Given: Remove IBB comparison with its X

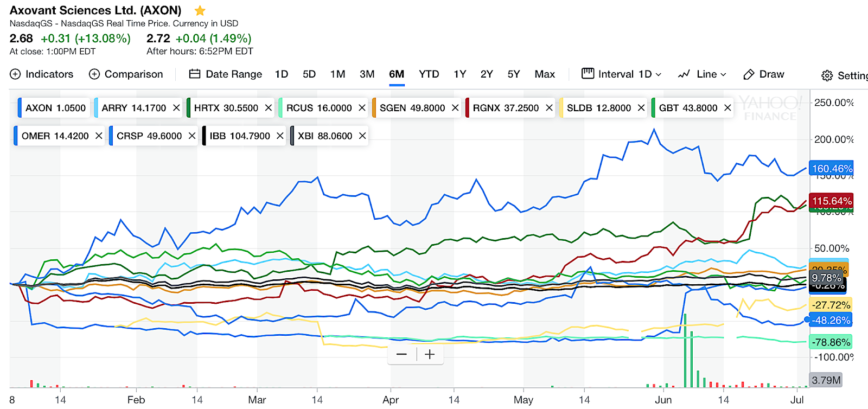Looking at the screenshot, I should (280, 136).
